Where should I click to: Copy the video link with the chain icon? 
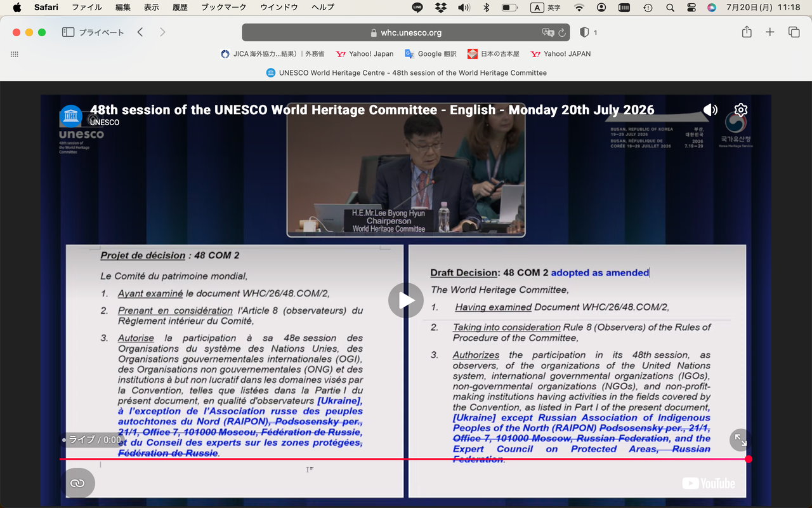coord(77,483)
